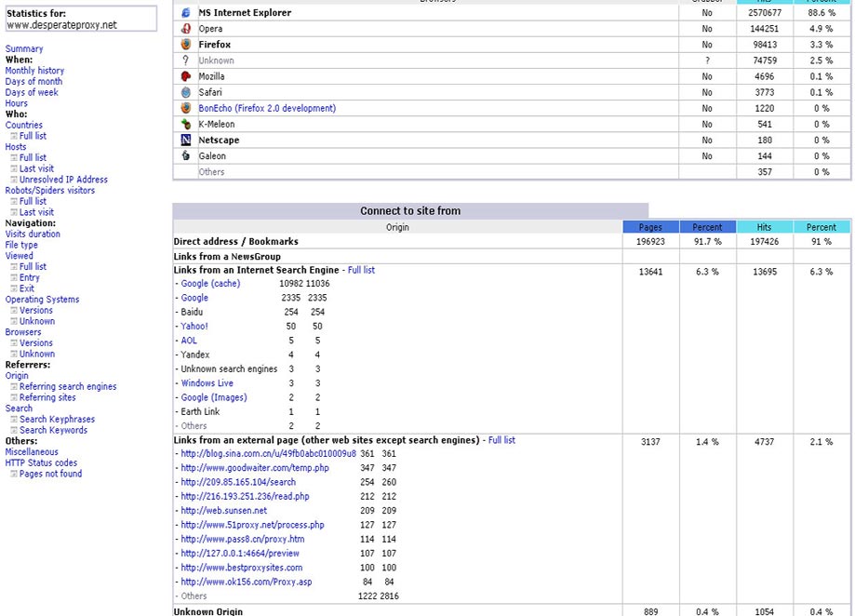This screenshot has width=855, height=616.
Task: Open Operating Systems report
Action: coord(42,300)
